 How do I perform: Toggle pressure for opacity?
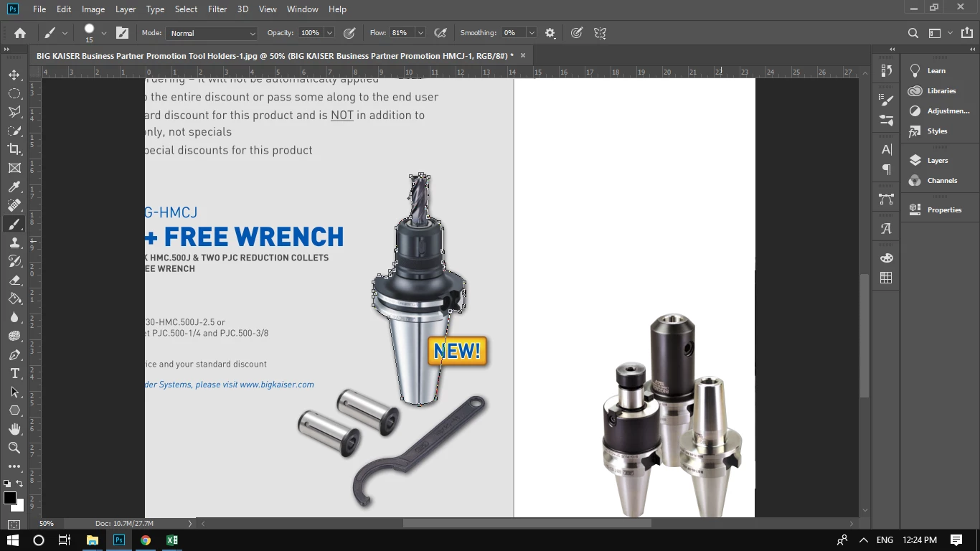349,33
